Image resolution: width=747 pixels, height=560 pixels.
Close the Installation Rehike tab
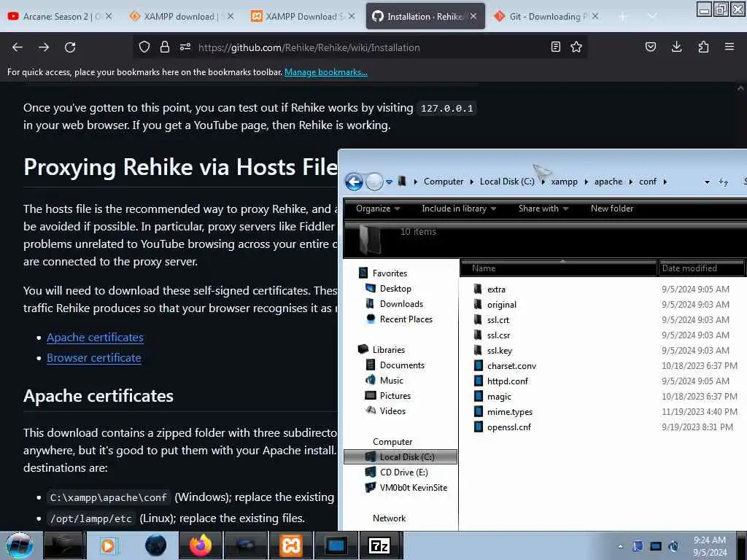click(x=473, y=16)
